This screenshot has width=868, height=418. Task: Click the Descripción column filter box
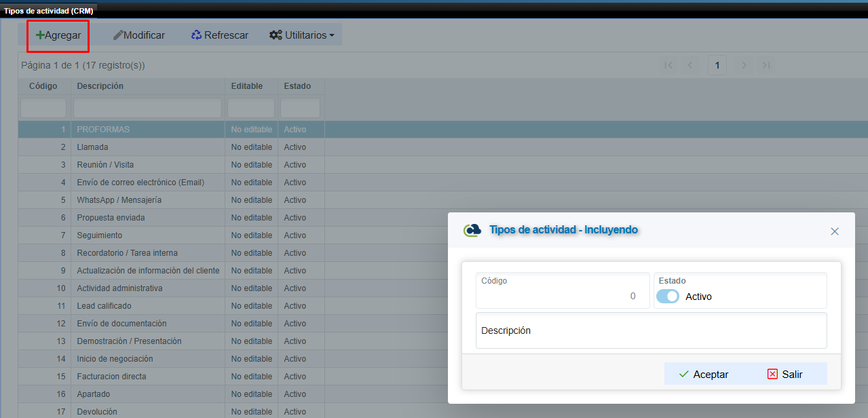click(147, 108)
